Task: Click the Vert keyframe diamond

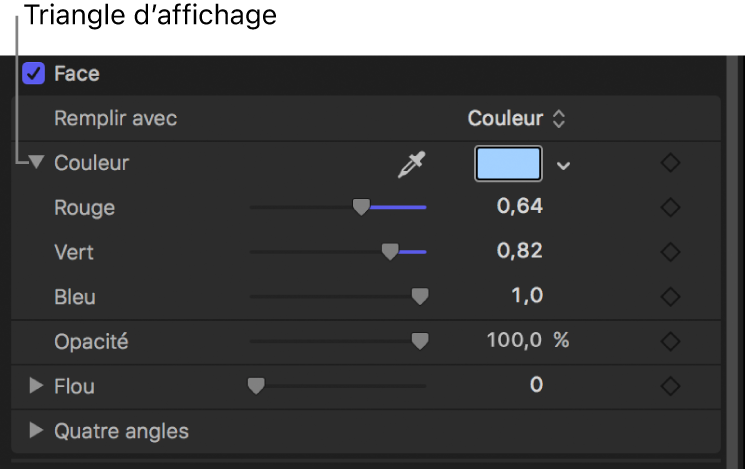Action: pyautogui.click(x=671, y=251)
